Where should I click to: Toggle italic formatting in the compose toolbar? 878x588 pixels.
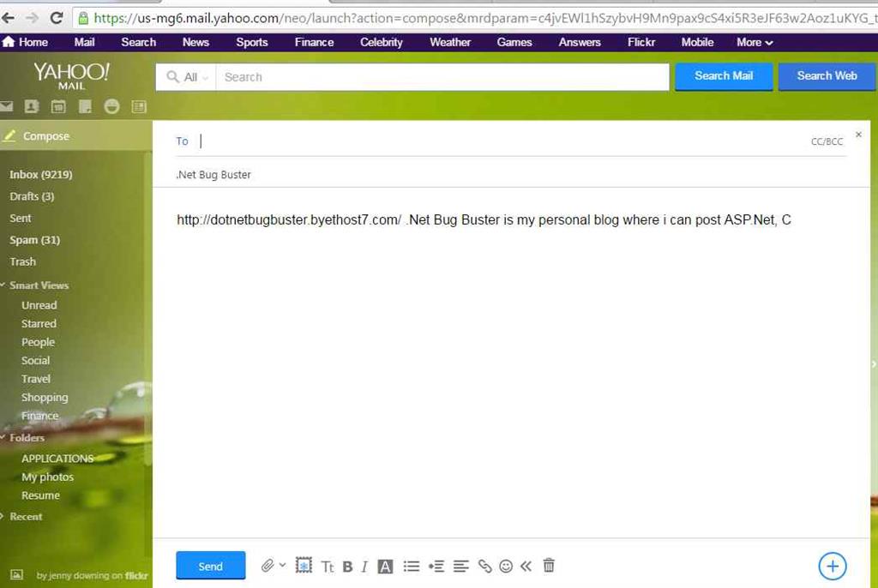click(364, 566)
